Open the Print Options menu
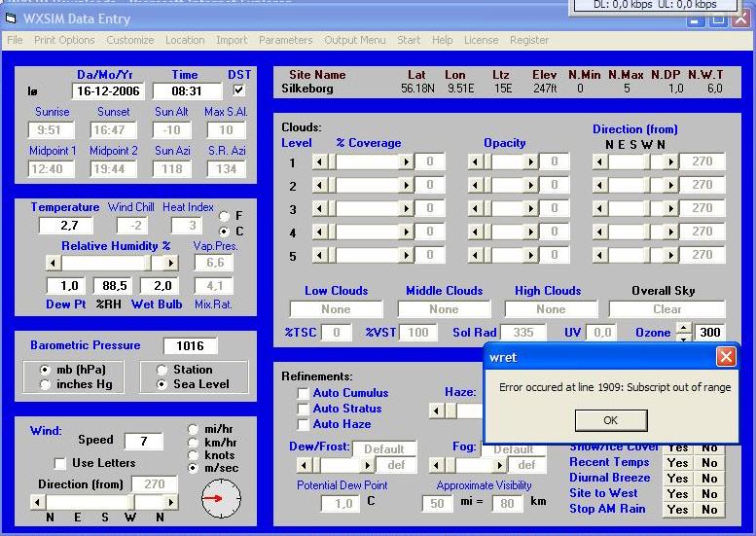756x536 pixels. coord(64,40)
